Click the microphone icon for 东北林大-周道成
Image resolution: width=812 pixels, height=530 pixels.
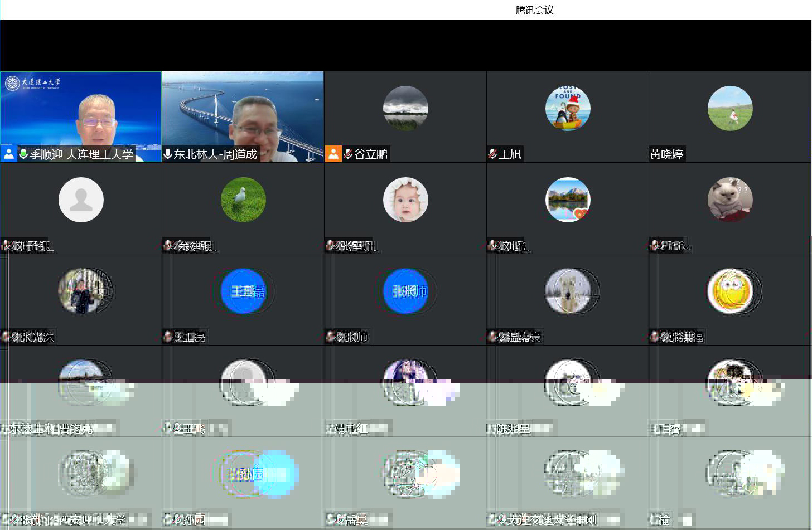click(167, 154)
